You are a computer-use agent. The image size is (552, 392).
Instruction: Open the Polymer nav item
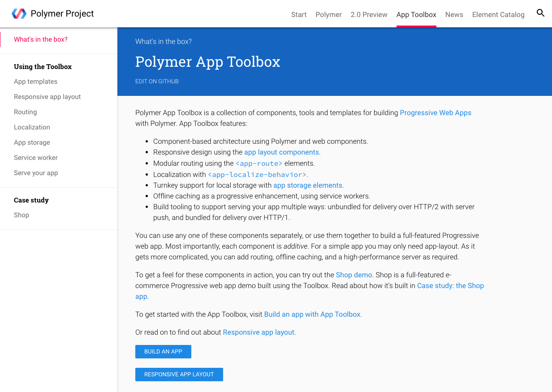click(328, 14)
